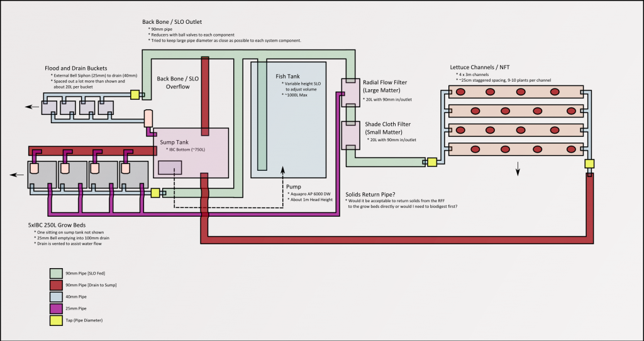Select the Shade Cloth Filter box
This screenshot has width=644, height=341.
(349, 134)
